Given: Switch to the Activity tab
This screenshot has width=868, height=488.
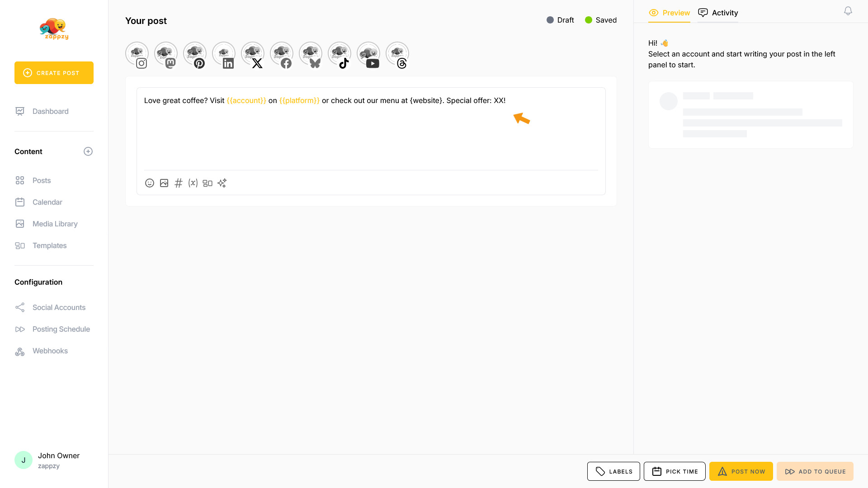Looking at the screenshot, I should (x=718, y=13).
